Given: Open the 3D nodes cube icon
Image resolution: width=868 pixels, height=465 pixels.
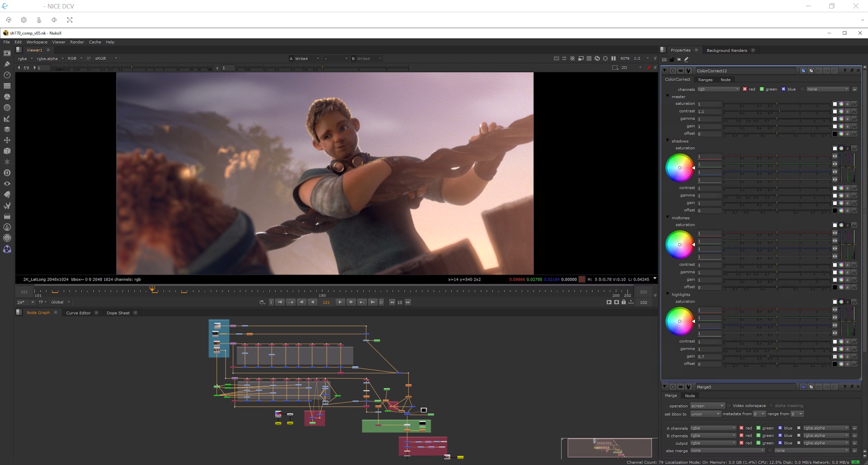Looking at the screenshot, I should pyautogui.click(x=7, y=151).
